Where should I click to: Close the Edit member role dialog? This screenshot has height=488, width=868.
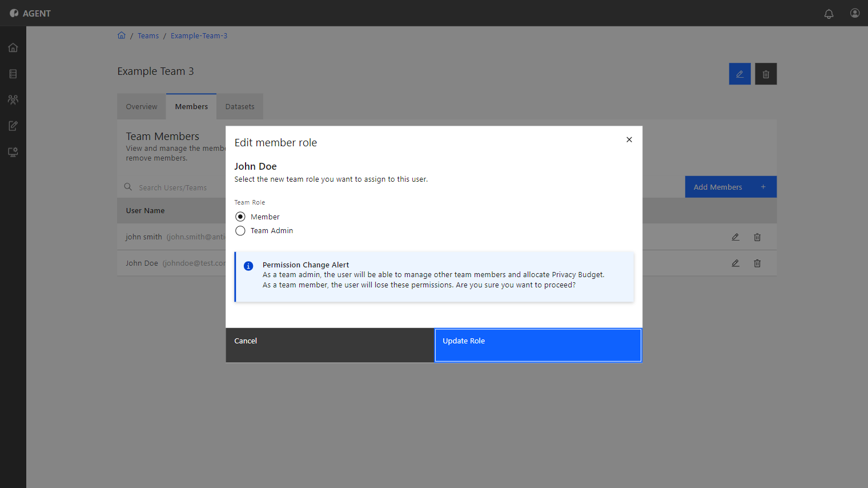point(629,139)
